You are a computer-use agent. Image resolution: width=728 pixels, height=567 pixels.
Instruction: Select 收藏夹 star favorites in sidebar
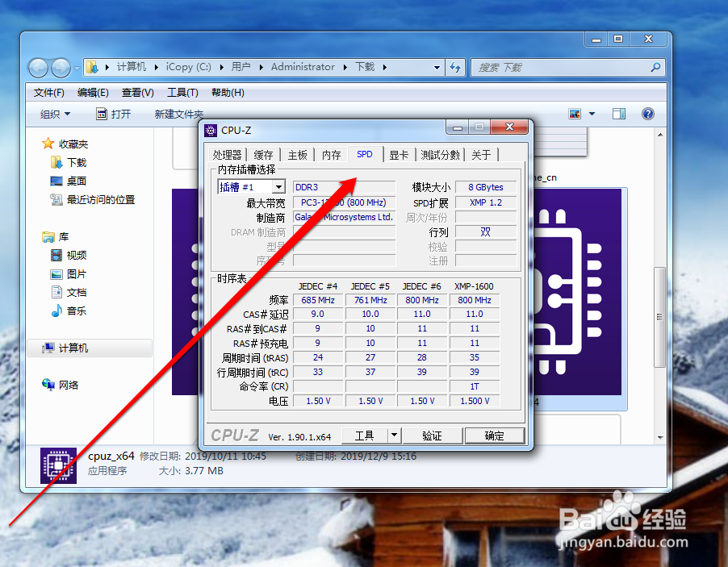[65, 144]
